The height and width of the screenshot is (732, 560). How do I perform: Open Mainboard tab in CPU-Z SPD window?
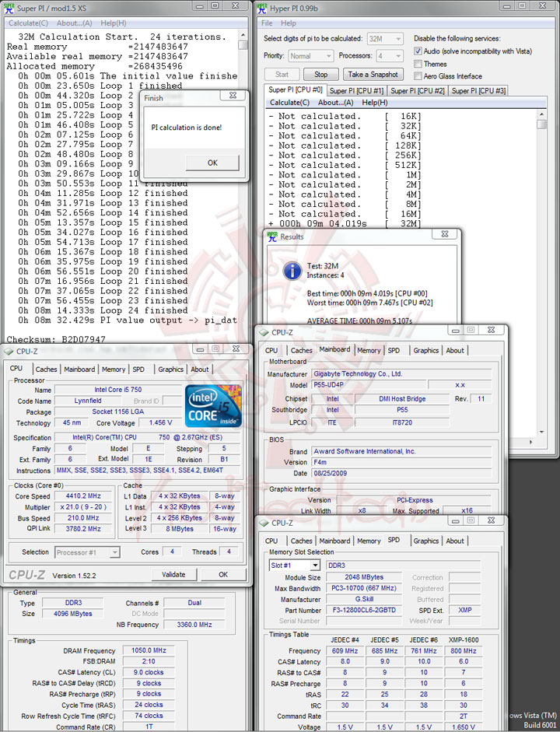(334, 541)
